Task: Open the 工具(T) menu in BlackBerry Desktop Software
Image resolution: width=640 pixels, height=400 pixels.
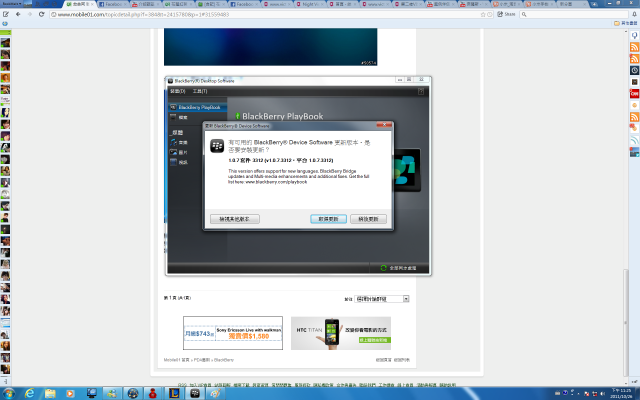Action: click(200, 91)
